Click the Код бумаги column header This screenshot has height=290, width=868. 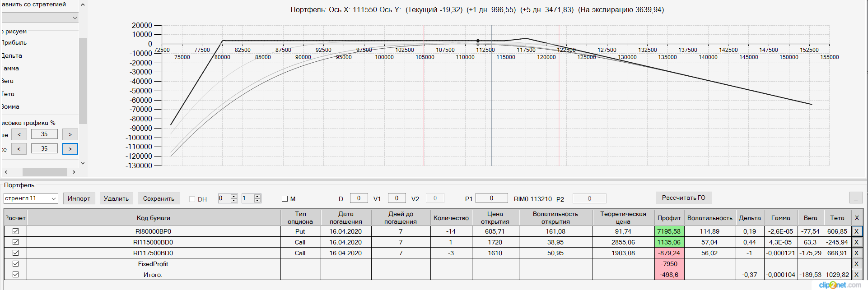tap(154, 218)
